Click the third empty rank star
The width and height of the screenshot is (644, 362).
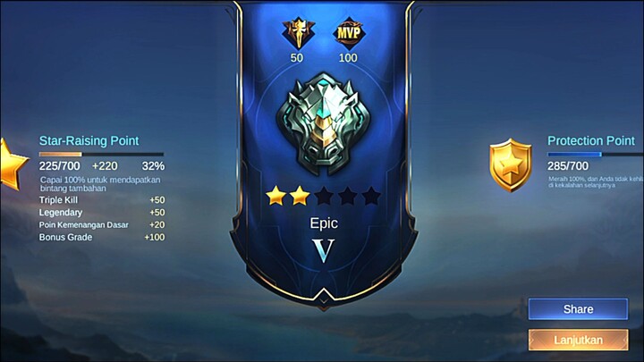(x=324, y=196)
